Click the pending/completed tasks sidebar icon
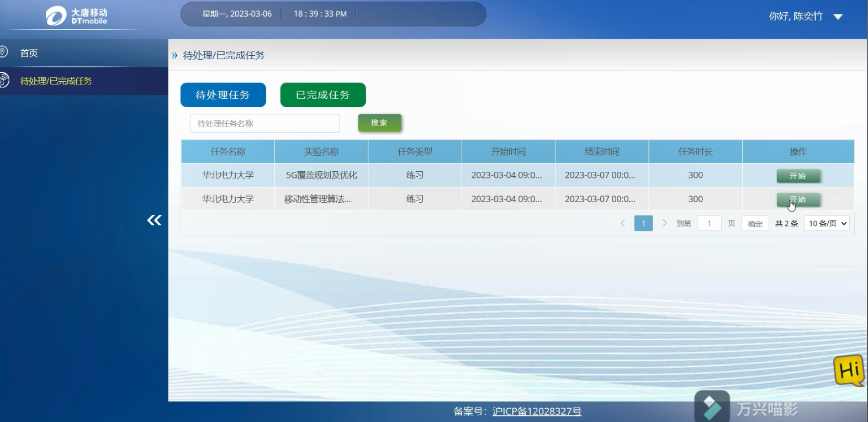The image size is (868, 422). (x=4, y=80)
